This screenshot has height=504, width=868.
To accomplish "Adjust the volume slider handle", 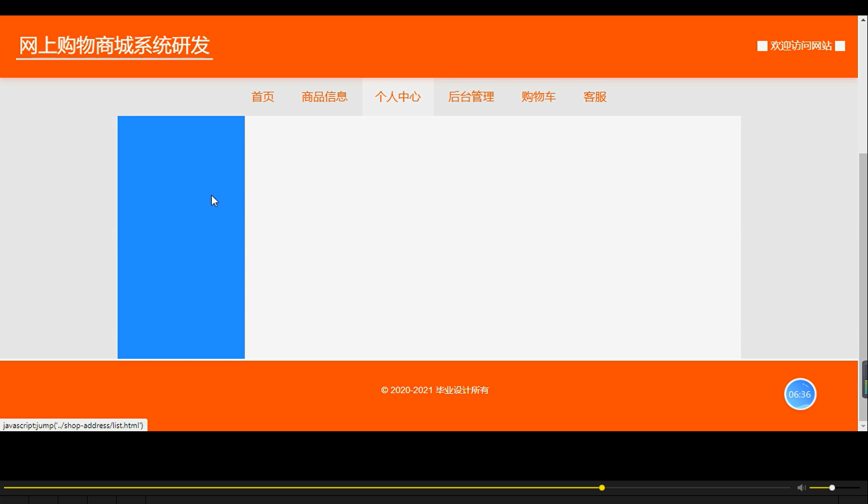I will (x=831, y=487).
